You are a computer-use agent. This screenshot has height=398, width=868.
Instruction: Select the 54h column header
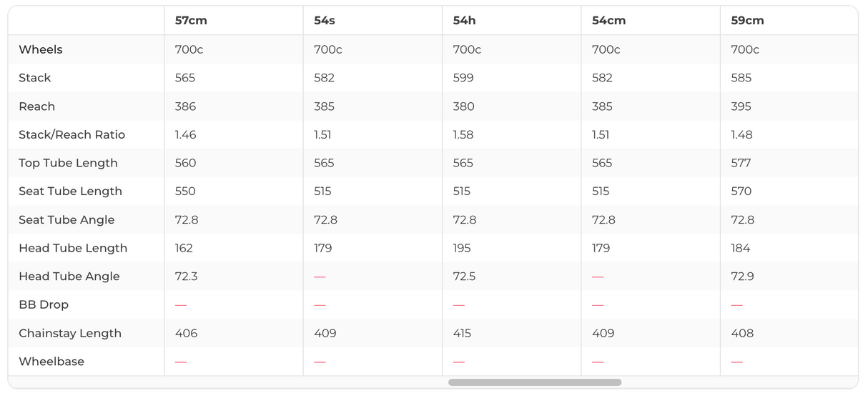click(464, 21)
